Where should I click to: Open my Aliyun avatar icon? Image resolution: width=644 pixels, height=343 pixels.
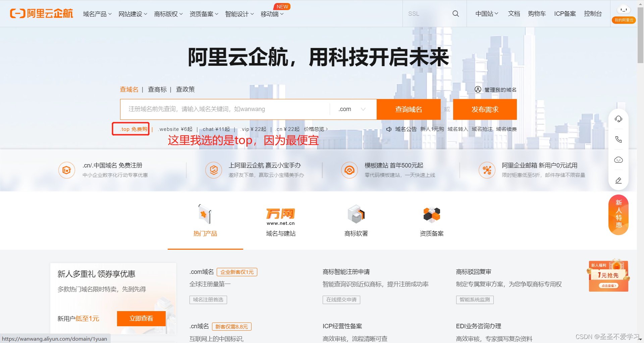point(624,10)
